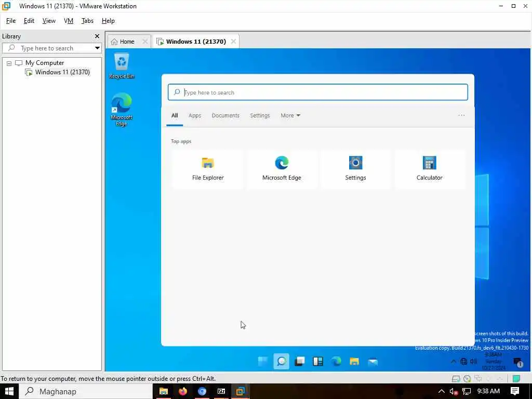
Task: Expand host hidden tray icons chevron
Action: (x=442, y=391)
